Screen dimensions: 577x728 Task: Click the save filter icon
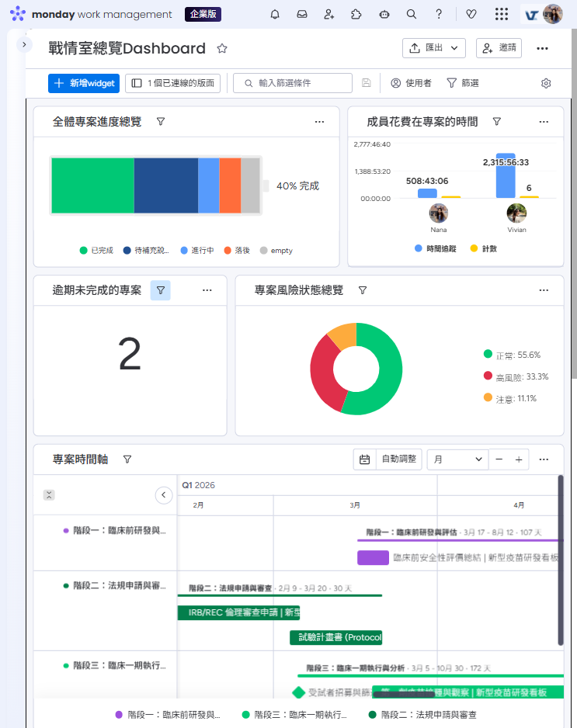pyautogui.click(x=366, y=83)
